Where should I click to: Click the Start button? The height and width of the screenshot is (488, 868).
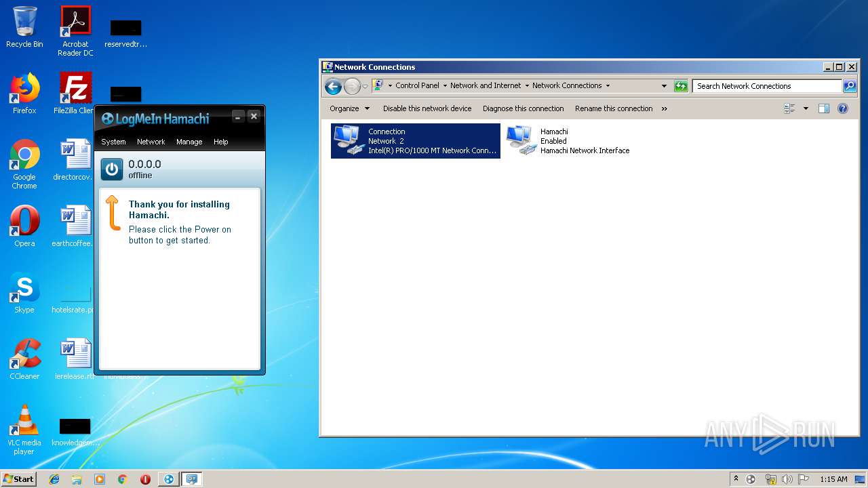click(x=19, y=479)
